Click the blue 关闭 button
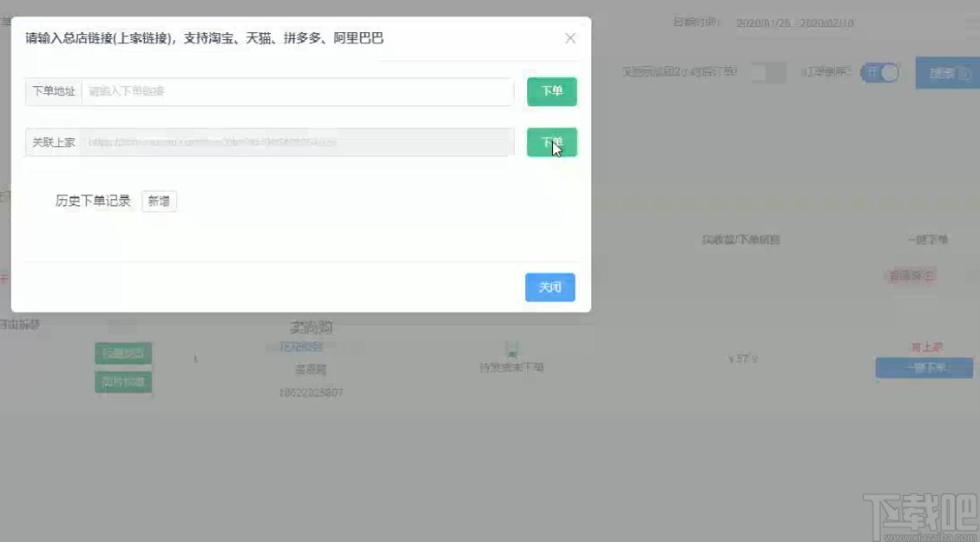The width and height of the screenshot is (980, 542). (550, 287)
